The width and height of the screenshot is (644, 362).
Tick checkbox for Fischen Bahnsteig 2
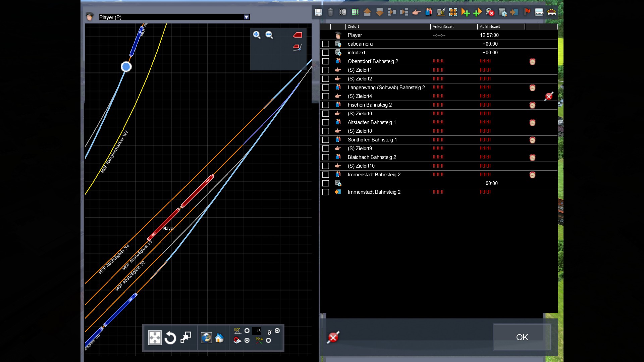click(325, 105)
